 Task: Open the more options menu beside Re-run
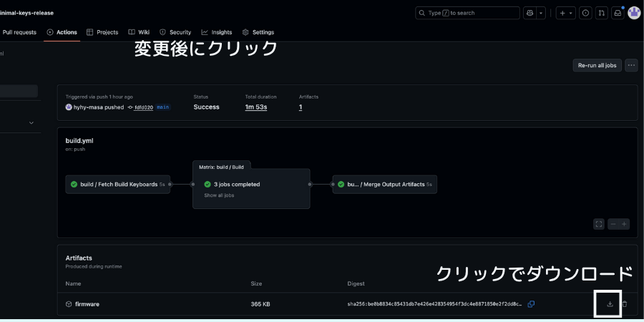631,65
